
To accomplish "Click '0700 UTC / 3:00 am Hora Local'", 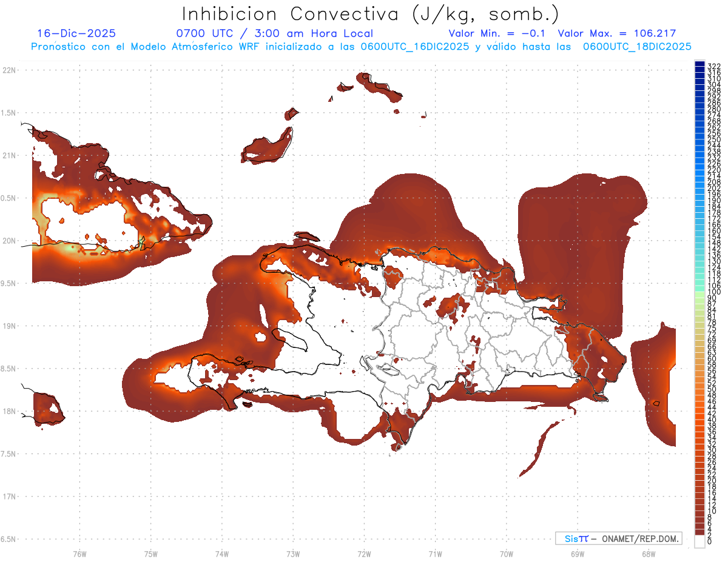I will pyautogui.click(x=274, y=33).
